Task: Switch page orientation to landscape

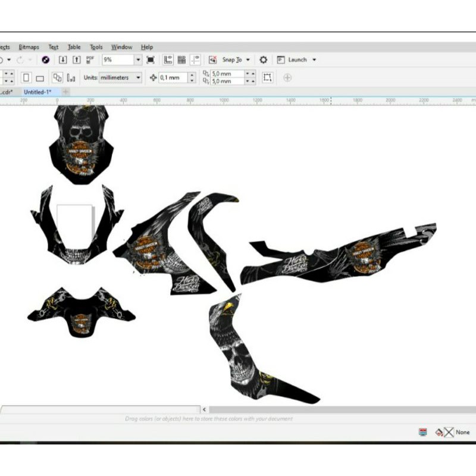Action: point(38,77)
